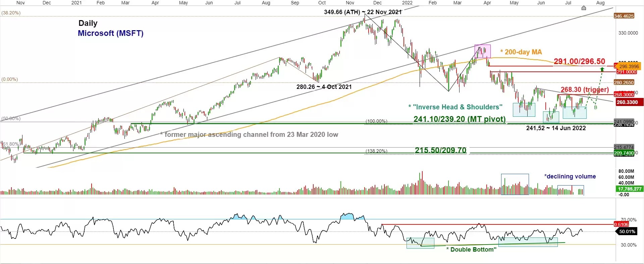
Task: Click the 215.4774 price axis tag
Action: pos(624,147)
